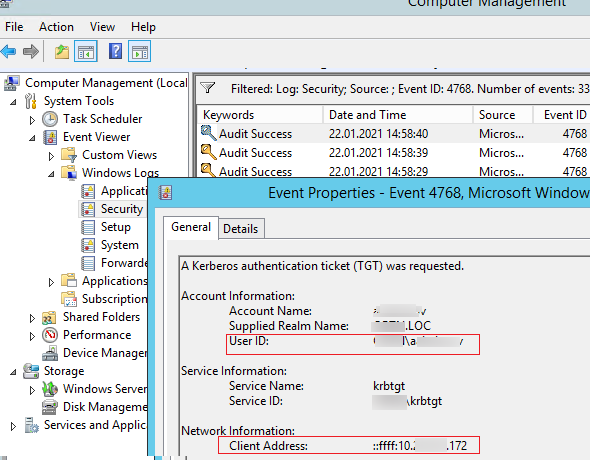Select the Audit Success event at 14:58:39
Screen dimensions: 590x460
click(394, 153)
